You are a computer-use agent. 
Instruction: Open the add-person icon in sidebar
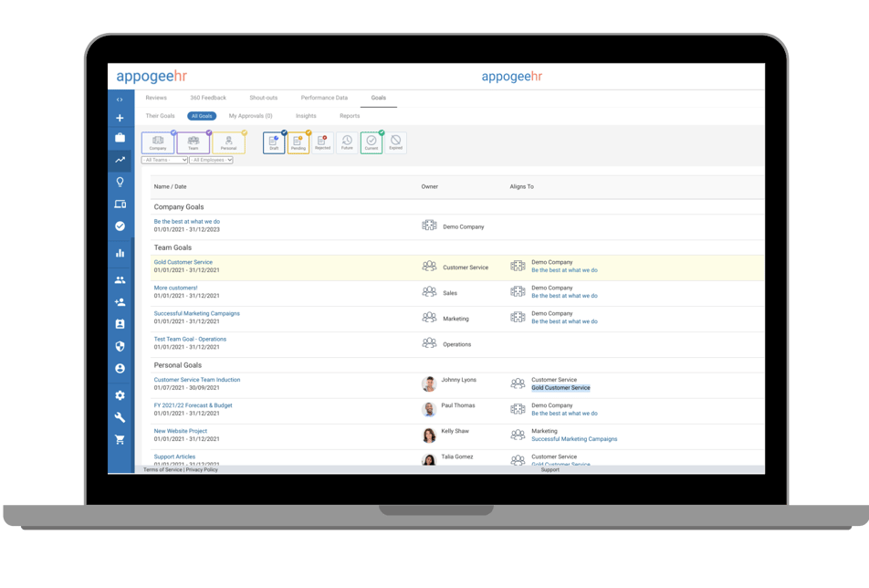click(x=120, y=302)
